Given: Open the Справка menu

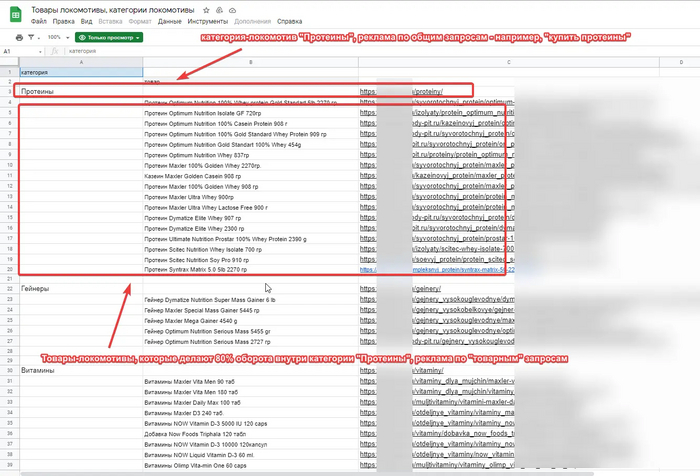Looking at the screenshot, I should [289, 21].
